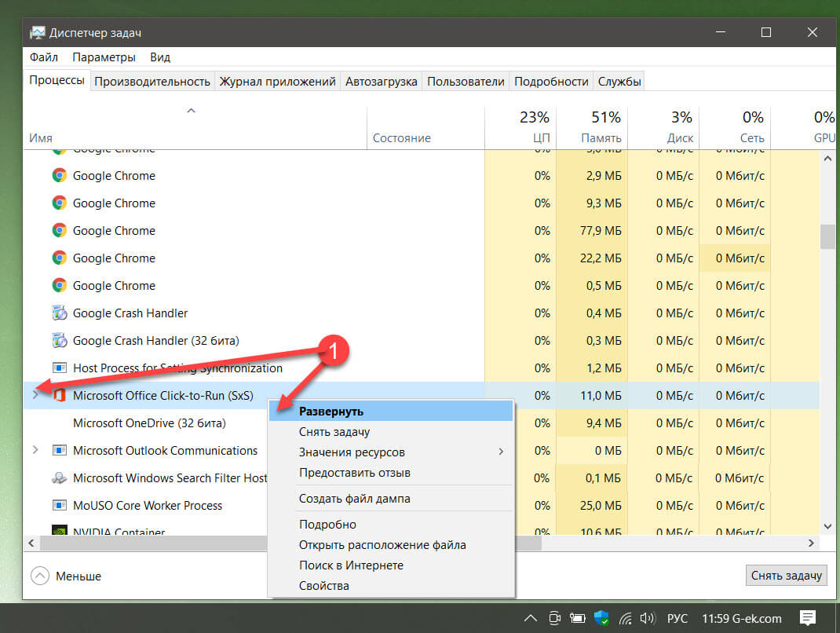Click the battery icon in the tray

(x=578, y=619)
